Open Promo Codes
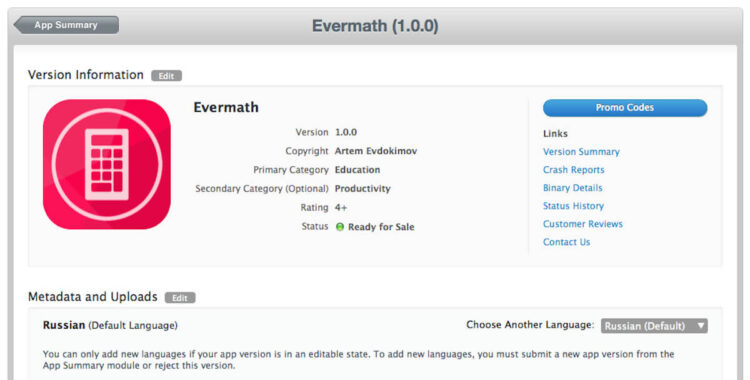Screen dimensions: 750x380 pyautogui.click(x=625, y=108)
